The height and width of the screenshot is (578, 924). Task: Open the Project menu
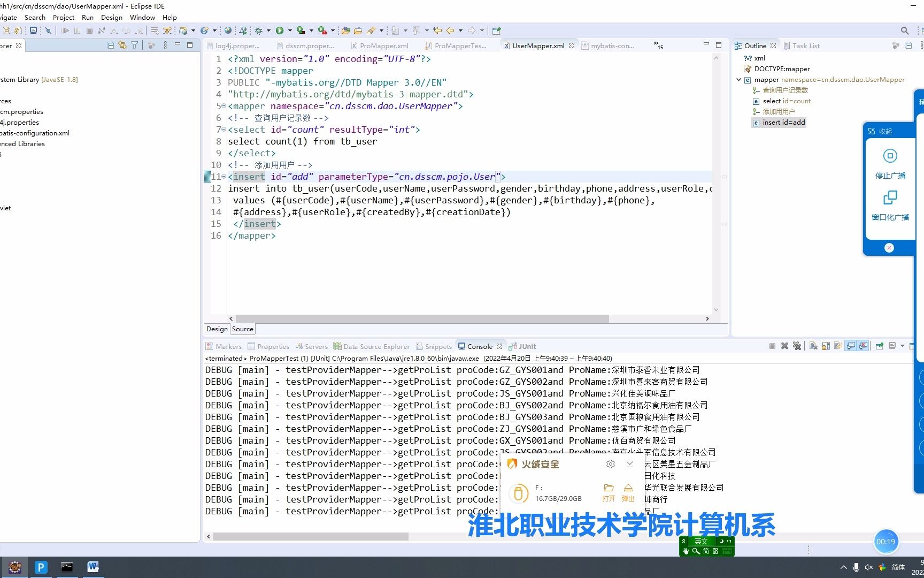[64, 17]
